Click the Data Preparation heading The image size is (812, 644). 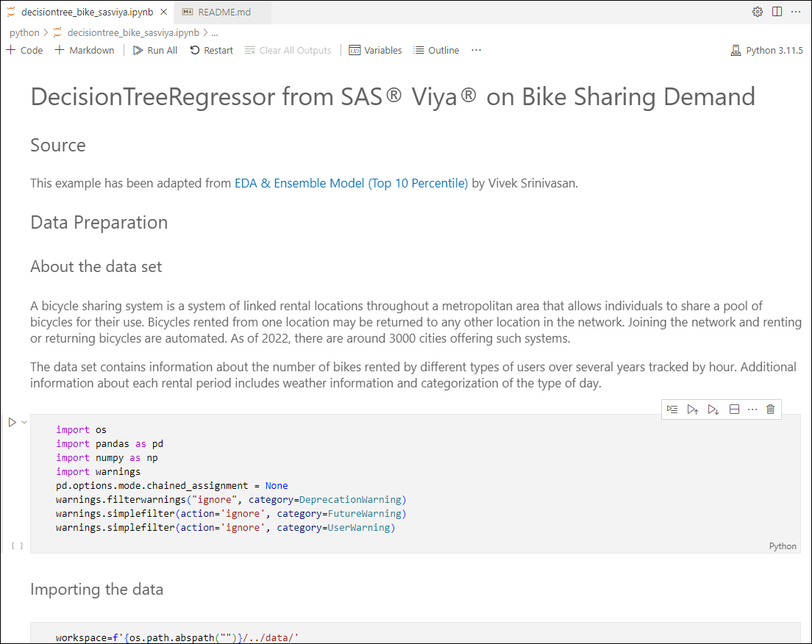tap(99, 222)
